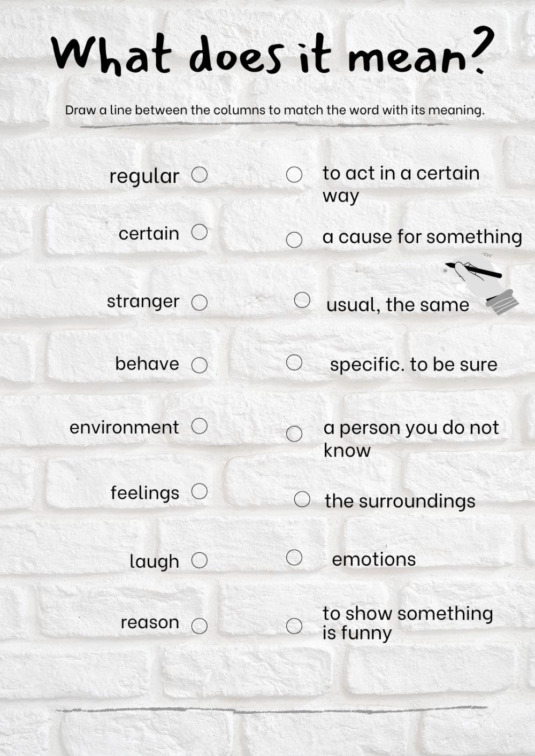
Task: Click the circle next to 'stranger'
Action: 200,303
